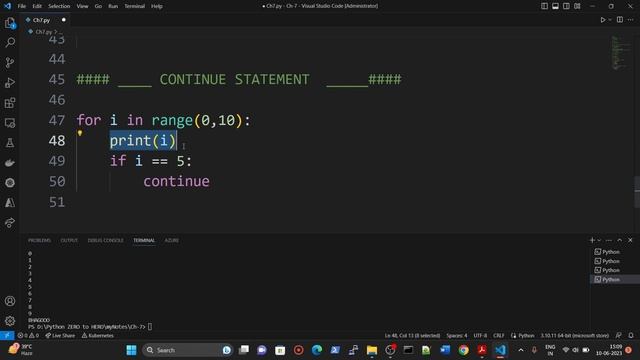Show hidden system tray icons chevron

[x=521, y=350]
